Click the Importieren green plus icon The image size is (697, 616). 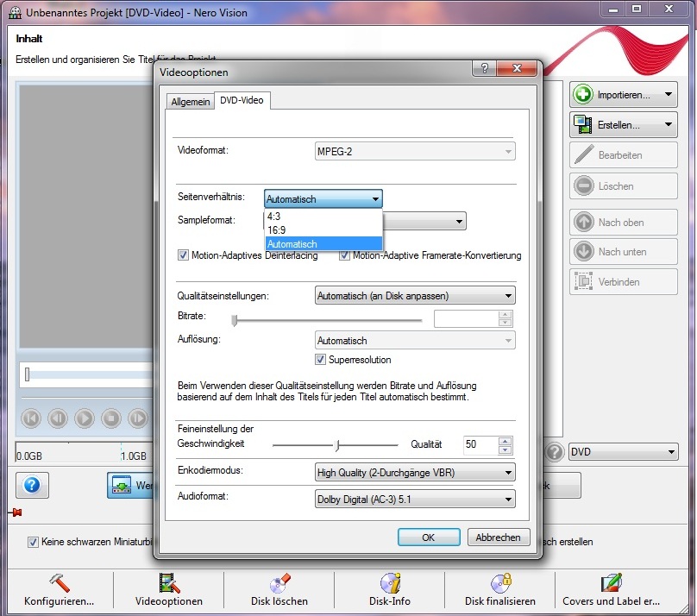(583, 95)
